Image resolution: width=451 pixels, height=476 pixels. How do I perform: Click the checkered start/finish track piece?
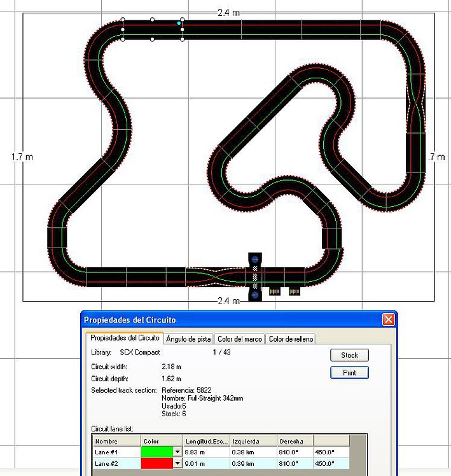point(255,277)
